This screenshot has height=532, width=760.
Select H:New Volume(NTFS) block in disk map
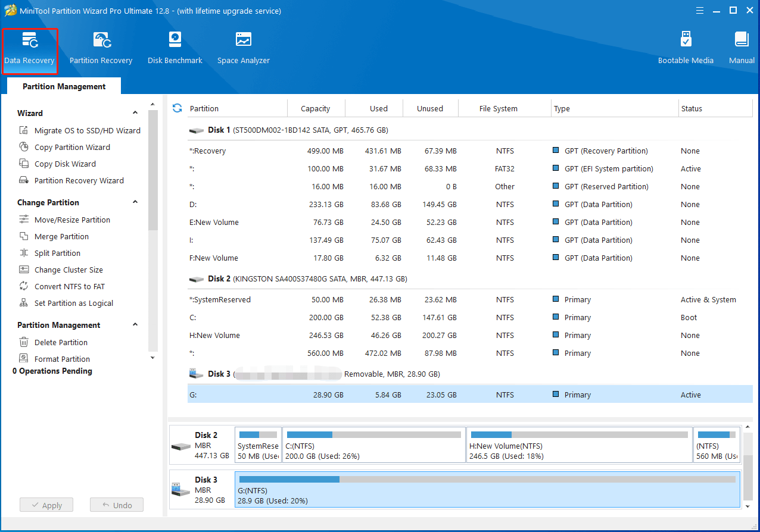pos(580,445)
